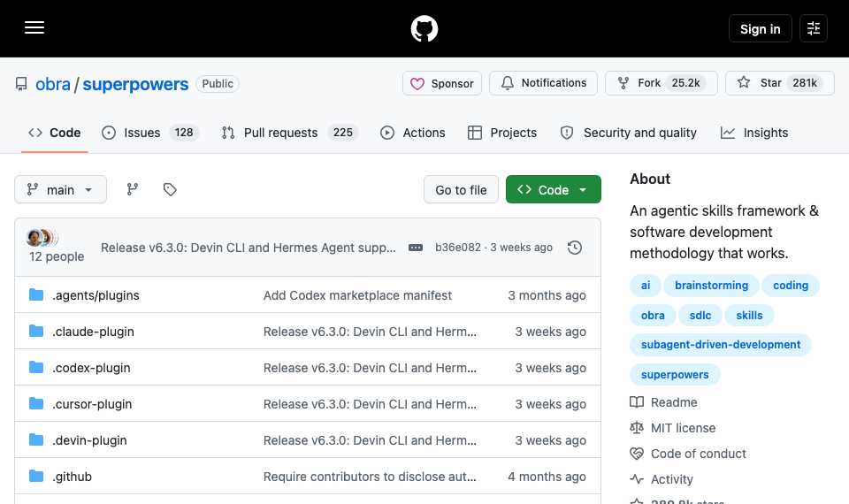
Task: Expand the green Code dropdown
Action: click(554, 189)
